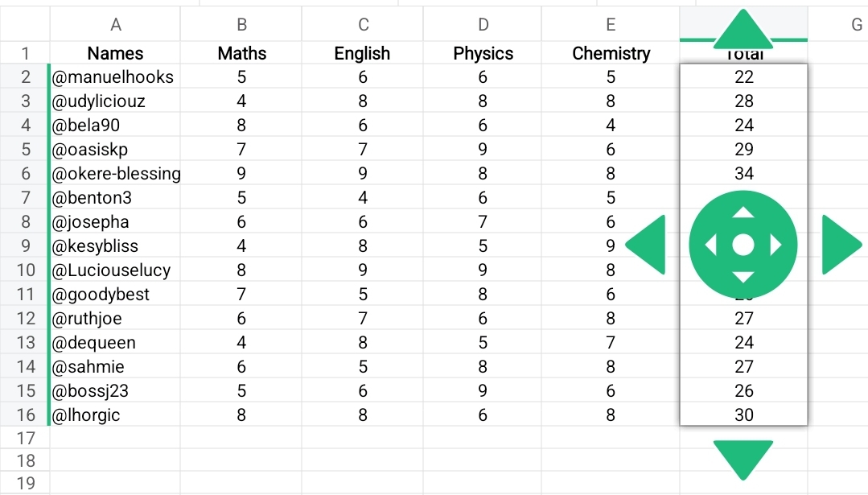The height and width of the screenshot is (495, 868).
Task: Select the @lhorgic name cell
Action: [116, 415]
